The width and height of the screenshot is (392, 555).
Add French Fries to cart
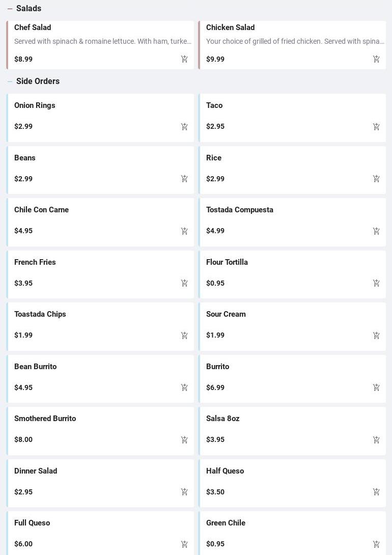[184, 283]
